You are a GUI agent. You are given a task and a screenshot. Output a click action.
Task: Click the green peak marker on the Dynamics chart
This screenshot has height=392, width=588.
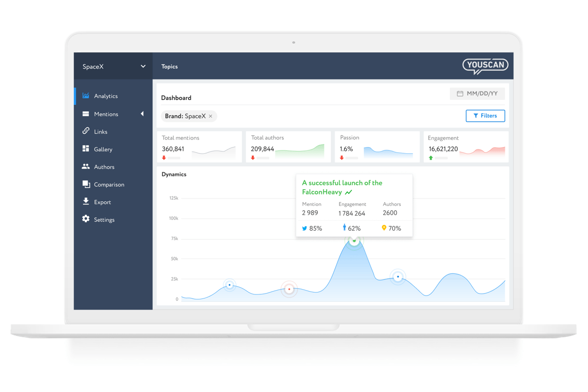[354, 240]
